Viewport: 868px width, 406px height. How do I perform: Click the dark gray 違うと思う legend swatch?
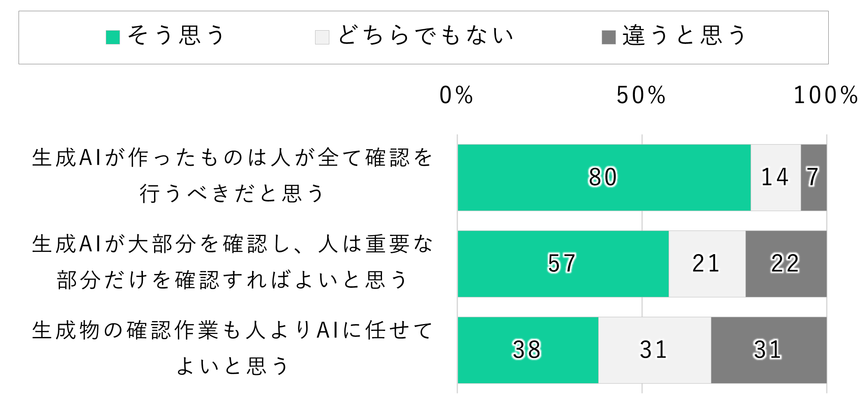(x=609, y=37)
